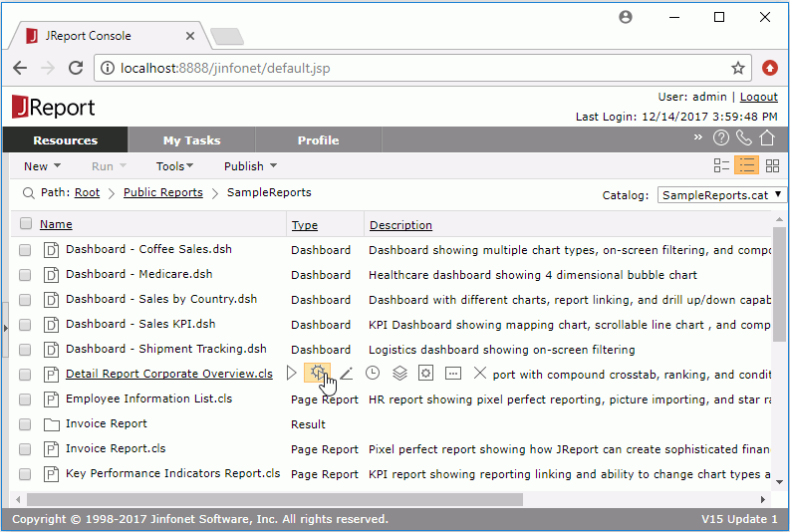This screenshot has width=790, height=532.
Task: Check the Employee Information List.cls checkbox
Action: [25, 399]
